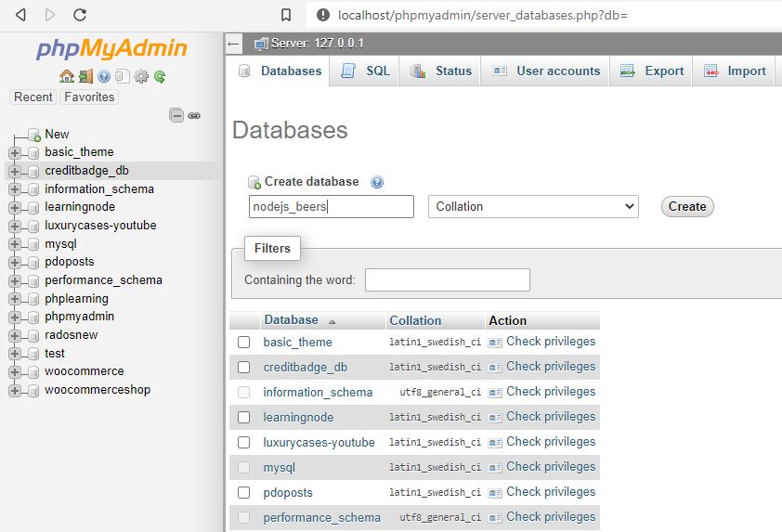Click the phpMyAdmin logo
The height and width of the screenshot is (532, 782).
click(111, 49)
